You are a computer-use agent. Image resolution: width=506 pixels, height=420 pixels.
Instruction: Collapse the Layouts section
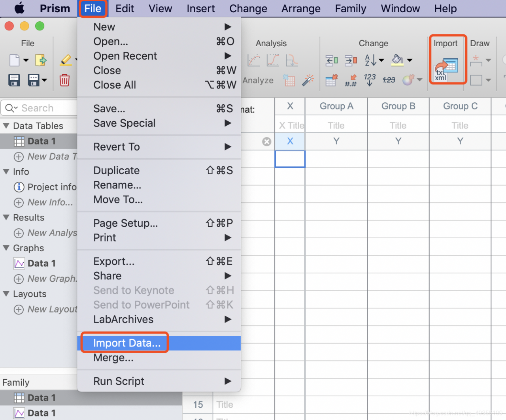click(x=6, y=294)
